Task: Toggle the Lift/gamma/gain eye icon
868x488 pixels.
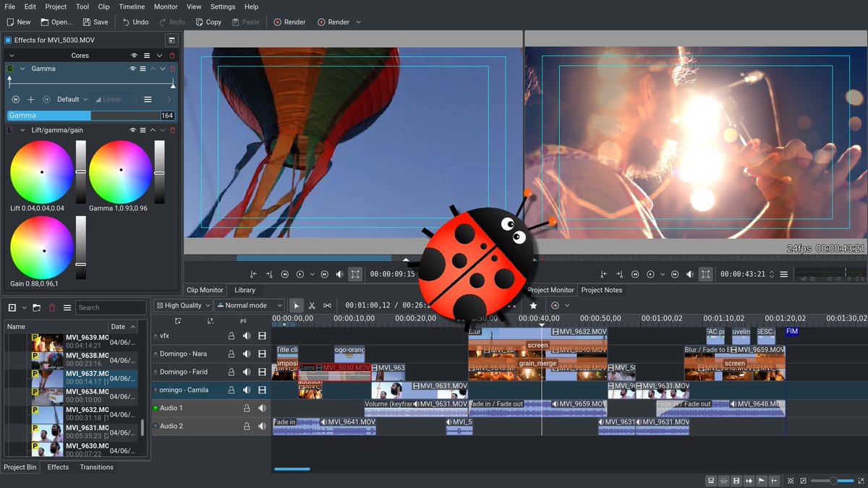Action: click(133, 130)
